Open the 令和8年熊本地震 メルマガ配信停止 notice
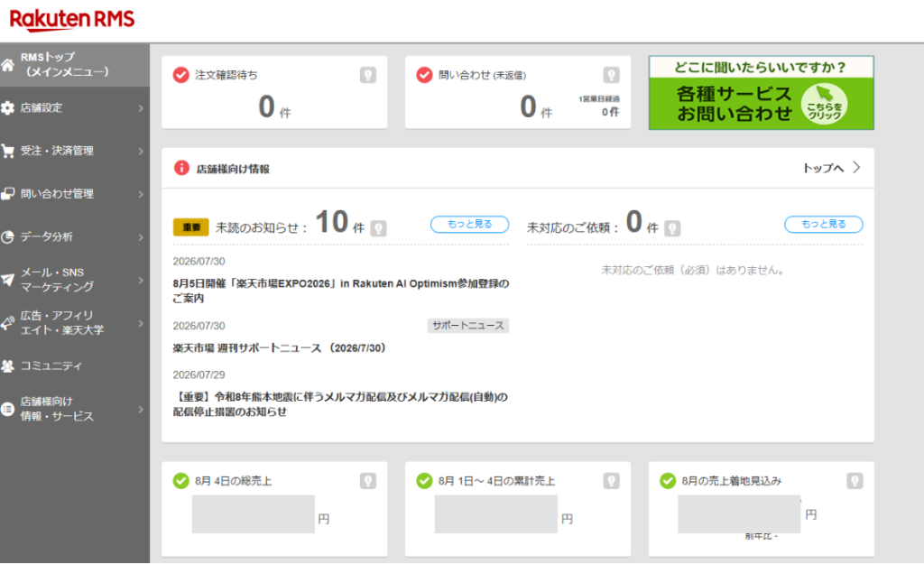This screenshot has height=564, width=924. pos(340,404)
